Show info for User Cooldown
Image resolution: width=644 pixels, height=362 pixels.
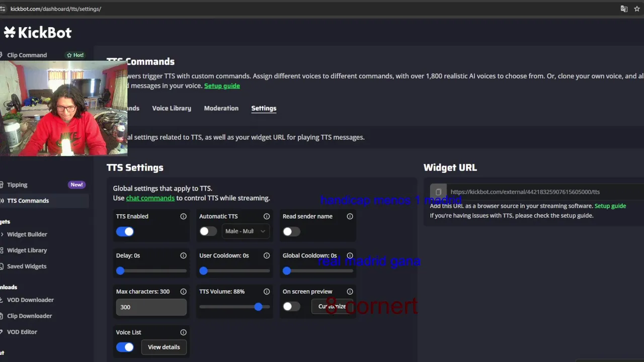(x=267, y=255)
